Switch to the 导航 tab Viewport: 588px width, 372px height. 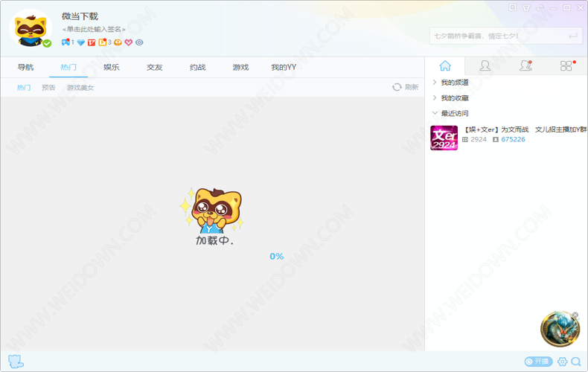tap(25, 67)
